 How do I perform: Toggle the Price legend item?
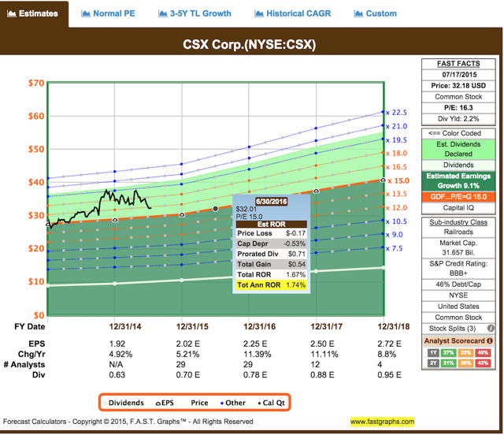point(199,403)
